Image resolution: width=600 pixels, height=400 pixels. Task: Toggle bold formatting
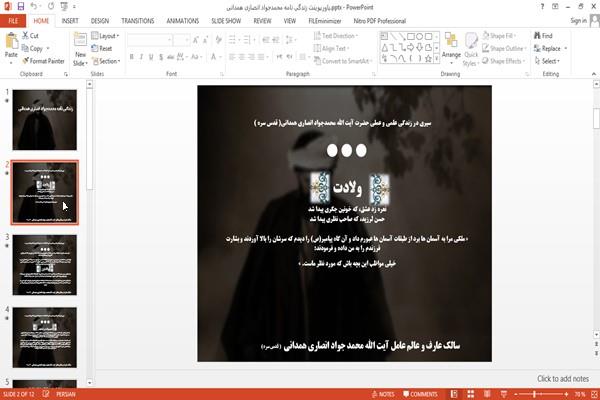click(x=132, y=57)
